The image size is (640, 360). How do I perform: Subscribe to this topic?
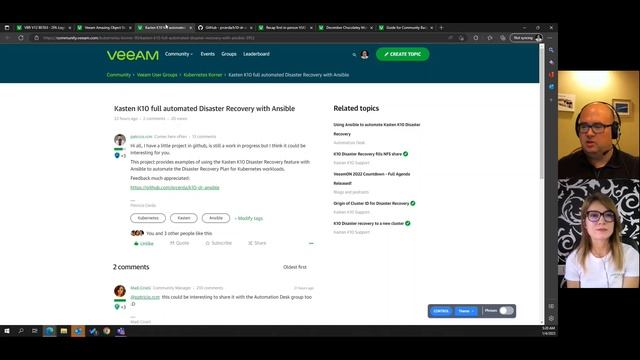tap(218, 243)
